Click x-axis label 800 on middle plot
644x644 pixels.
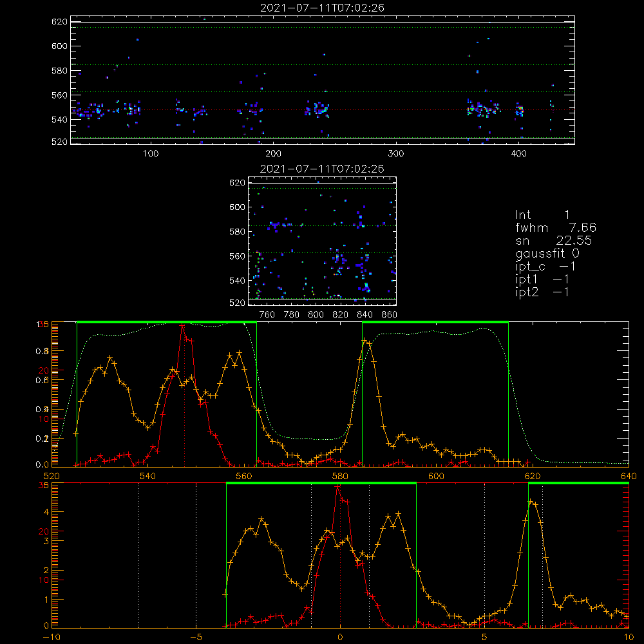(x=316, y=315)
